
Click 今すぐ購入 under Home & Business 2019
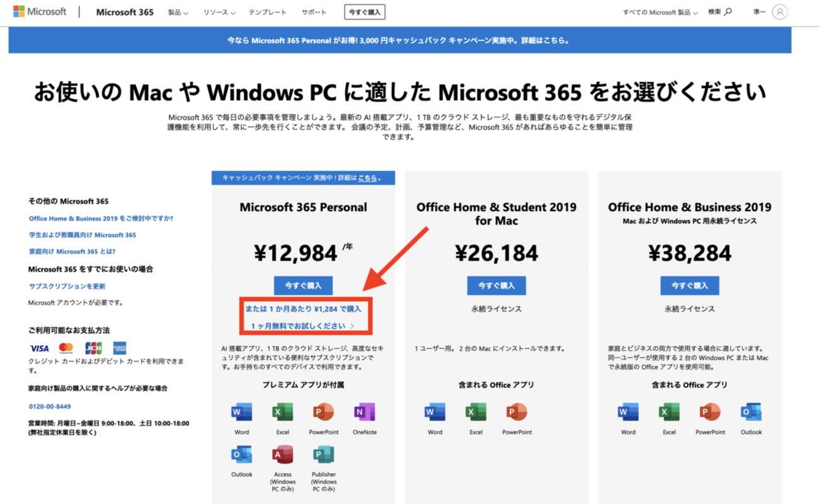690,285
